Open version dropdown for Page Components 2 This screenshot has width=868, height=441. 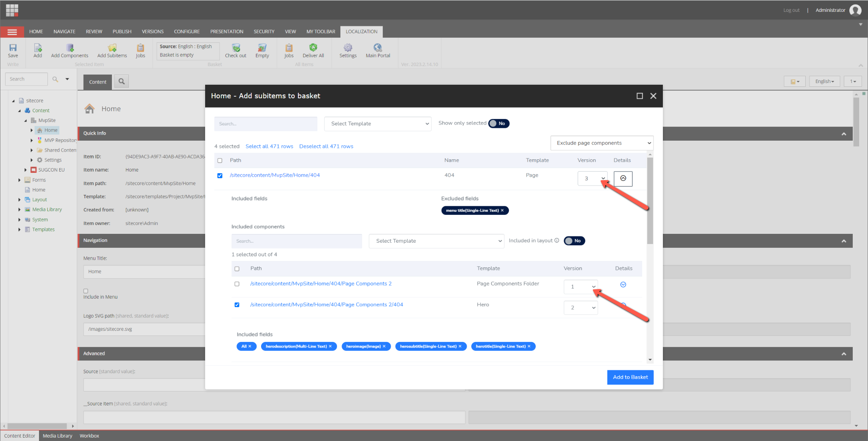pyautogui.click(x=581, y=287)
